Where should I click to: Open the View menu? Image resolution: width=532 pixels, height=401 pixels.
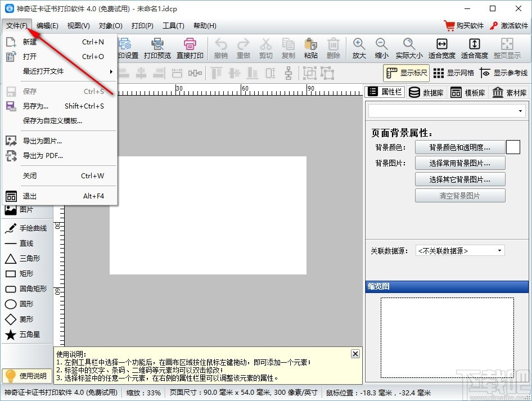click(78, 26)
